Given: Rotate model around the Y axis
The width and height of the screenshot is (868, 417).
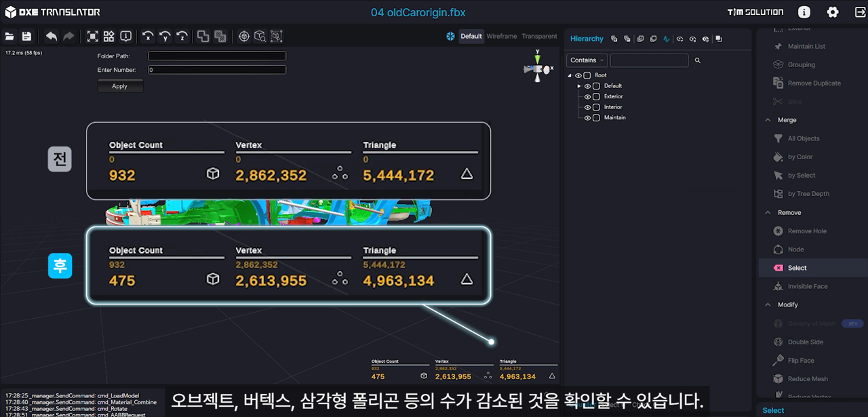Looking at the screenshot, I should click(x=165, y=37).
